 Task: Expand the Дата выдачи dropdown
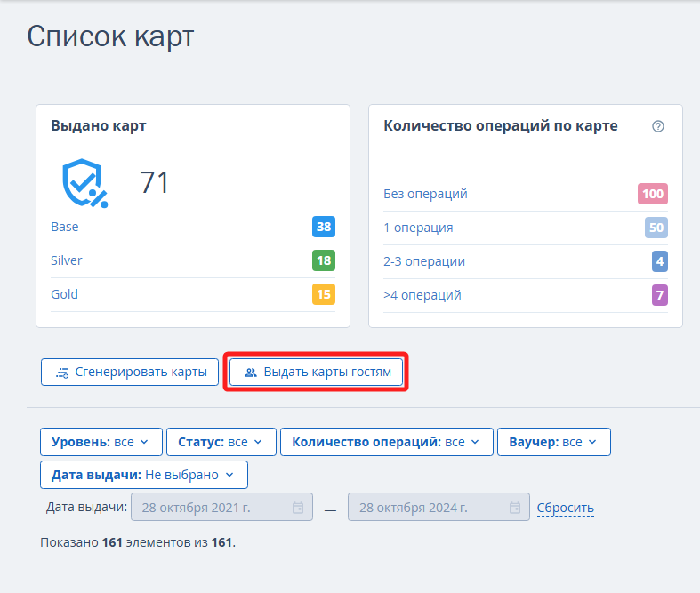(x=144, y=475)
